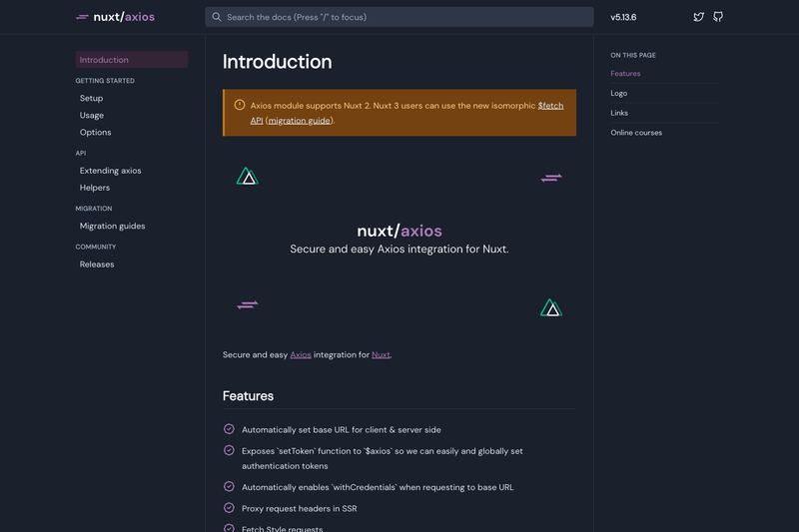Jump to the Links section
799x532 pixels.
pyautogui.click(x=619, y=113)
